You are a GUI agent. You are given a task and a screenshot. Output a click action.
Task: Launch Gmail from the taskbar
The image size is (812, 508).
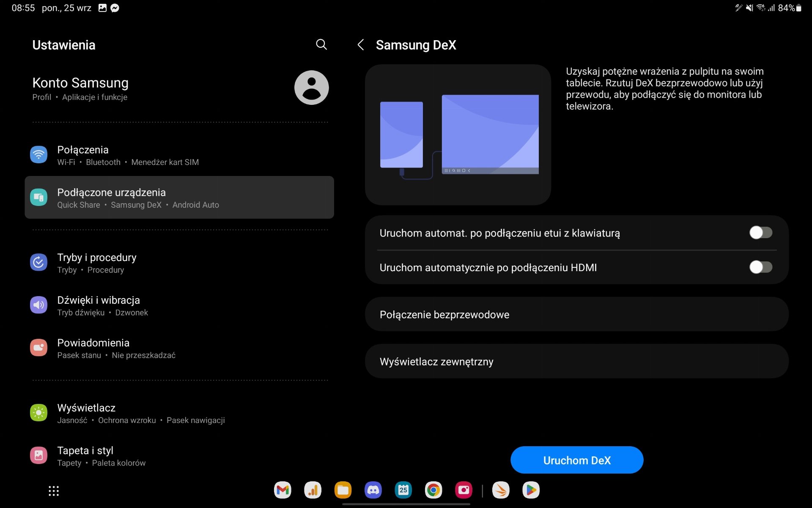(283, 490)
